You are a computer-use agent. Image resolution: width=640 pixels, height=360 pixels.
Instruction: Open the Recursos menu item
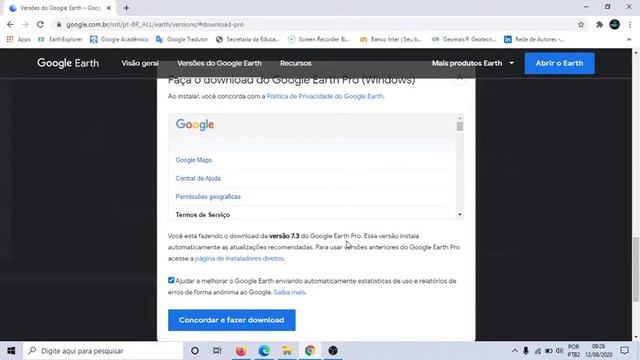296,63
